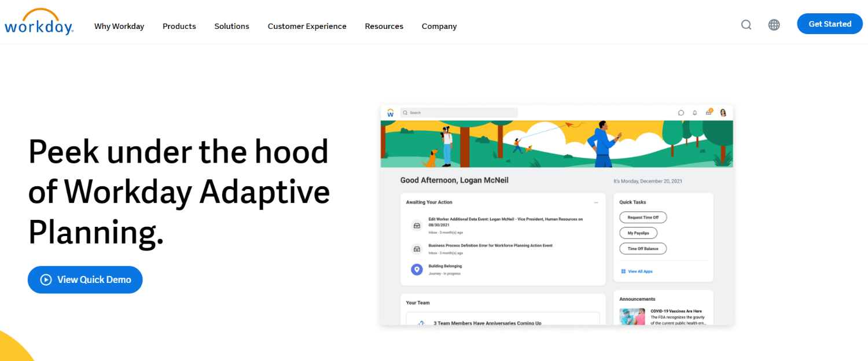Open the Customer Experience menu
Viewport: 868px width, 361px height.
click(x=307, y=26)
